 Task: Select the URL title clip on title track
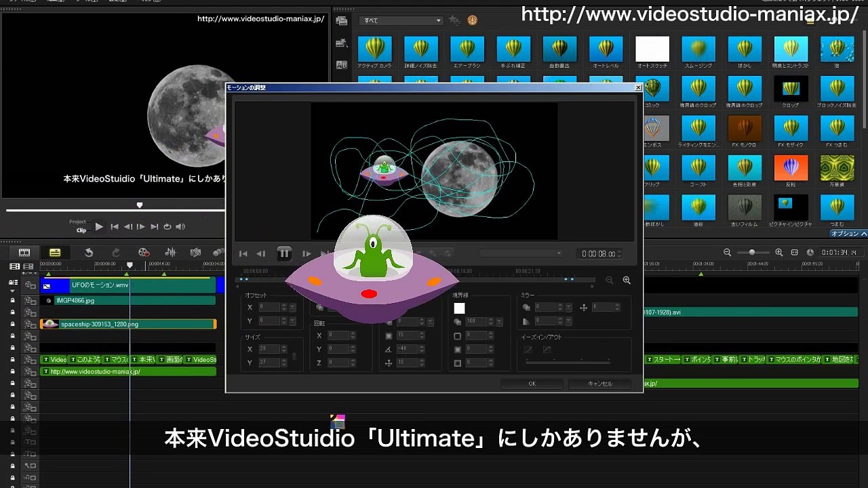click(x=128, y=371)
